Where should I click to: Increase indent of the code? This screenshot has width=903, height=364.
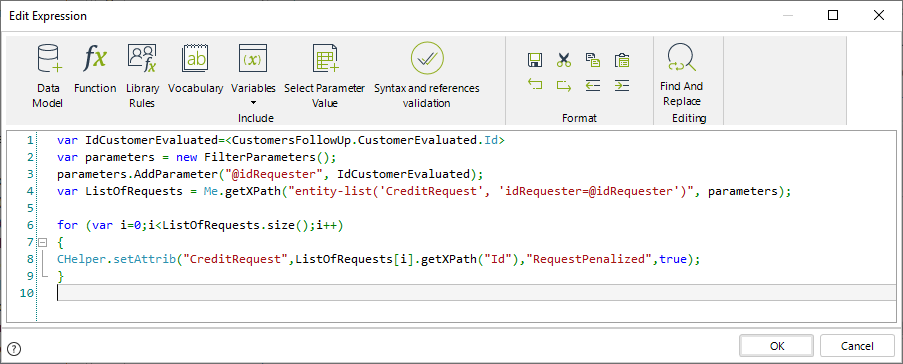pyautogui.click(x=621, y=86)
